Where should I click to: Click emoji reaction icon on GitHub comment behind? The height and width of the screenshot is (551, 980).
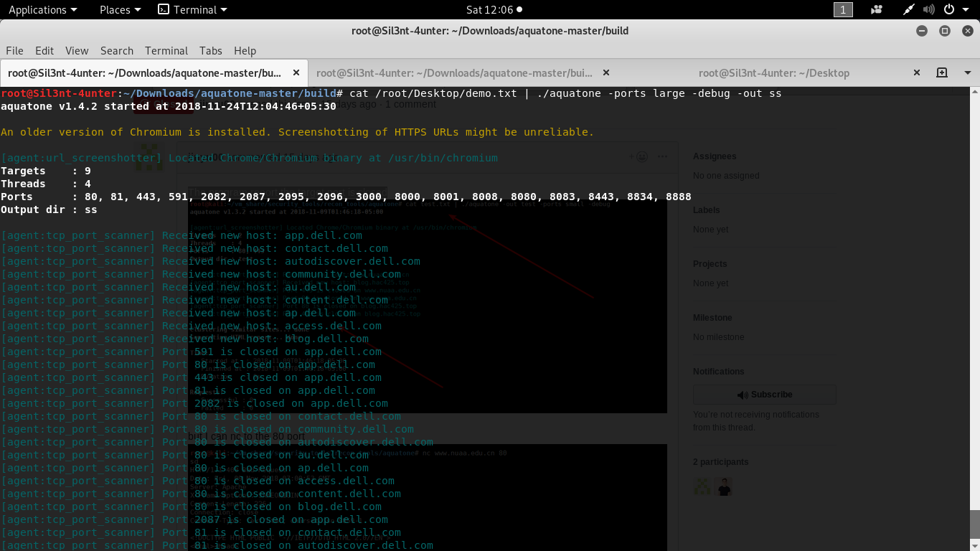click(x=642, y=157)
